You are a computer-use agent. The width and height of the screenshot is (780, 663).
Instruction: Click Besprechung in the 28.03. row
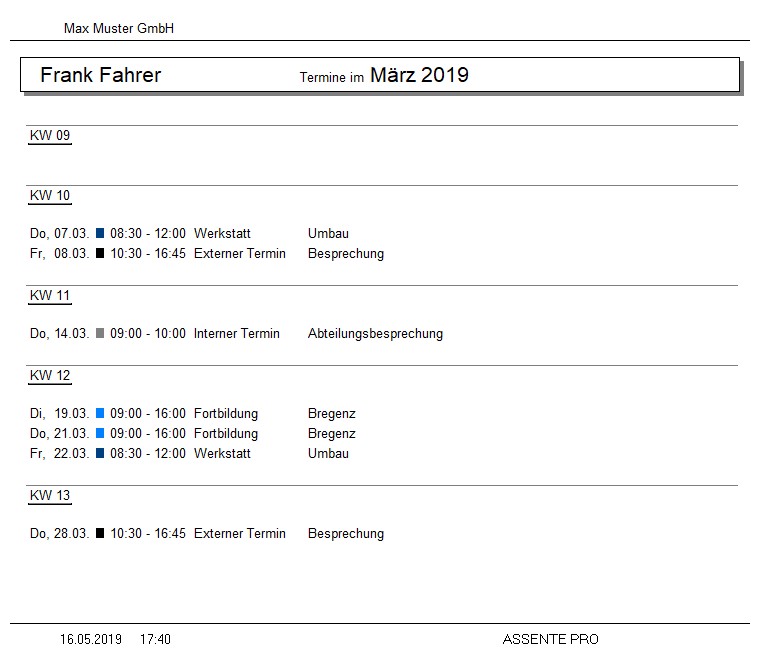[x=346, y=534]
